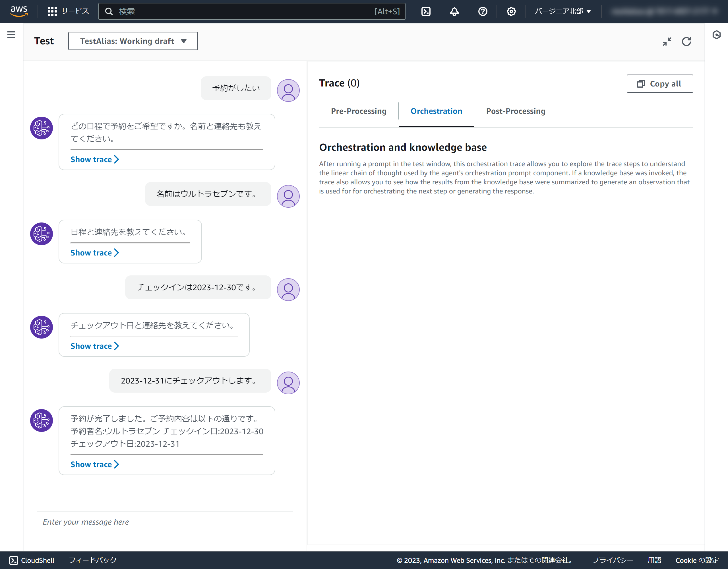The image size is (728, 569).
Task: Launch CloudShell from top navigation icon
Action: (426, 11)
